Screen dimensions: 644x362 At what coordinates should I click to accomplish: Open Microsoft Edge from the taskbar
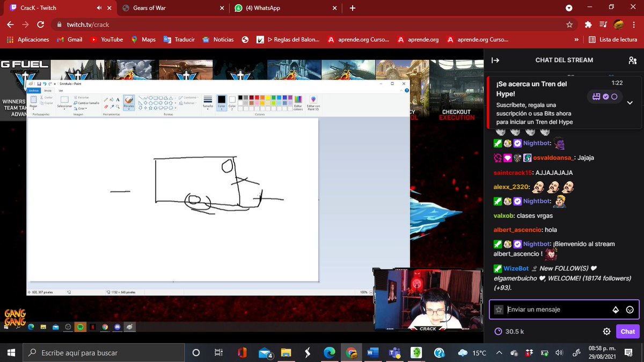tap(329, 352)
